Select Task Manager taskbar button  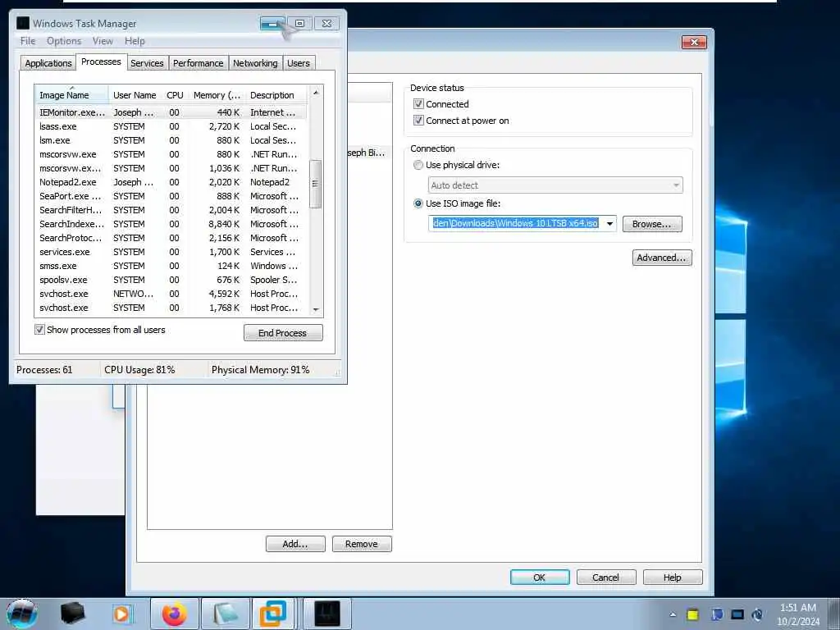[x=326, y=614]
